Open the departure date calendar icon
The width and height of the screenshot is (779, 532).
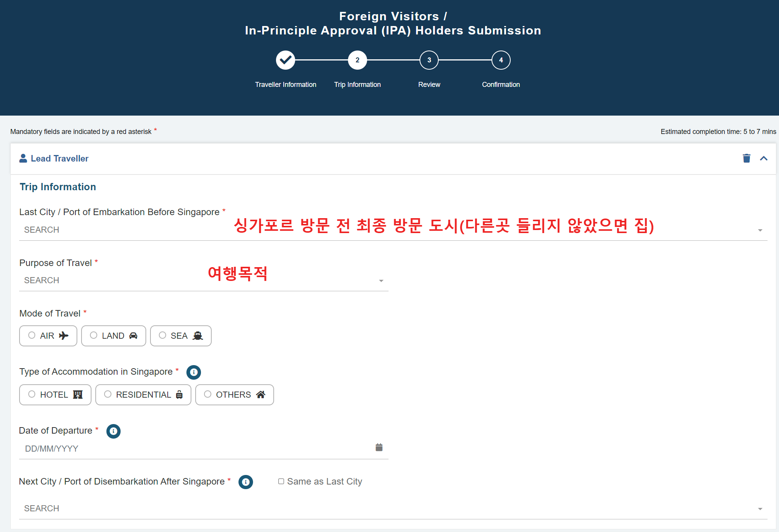pos(379,447)
